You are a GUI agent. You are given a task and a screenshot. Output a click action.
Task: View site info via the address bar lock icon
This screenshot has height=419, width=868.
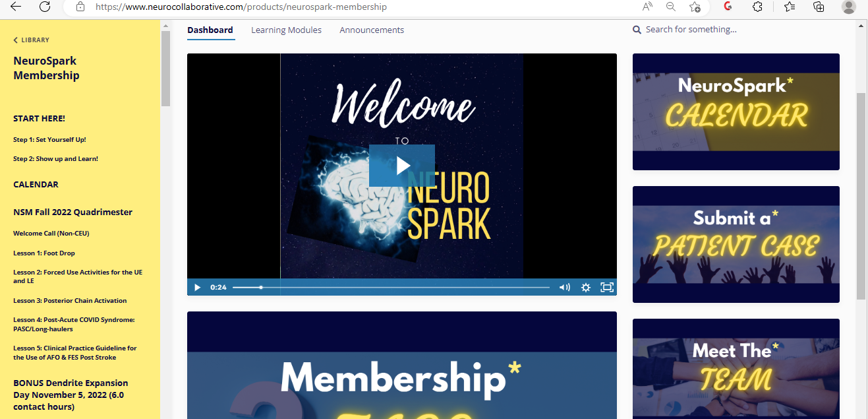80,7
